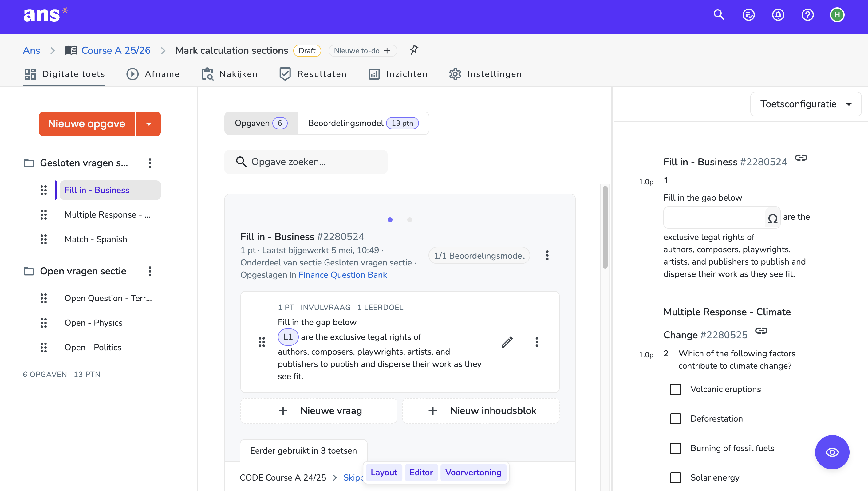Select the Editor view option
The width and height of the screenshot is (868, 491).
click(x=421, y=473)
